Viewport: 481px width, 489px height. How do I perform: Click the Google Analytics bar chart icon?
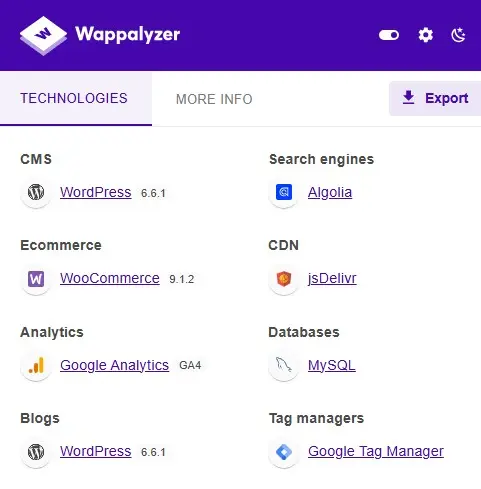[x=36, y=365]
